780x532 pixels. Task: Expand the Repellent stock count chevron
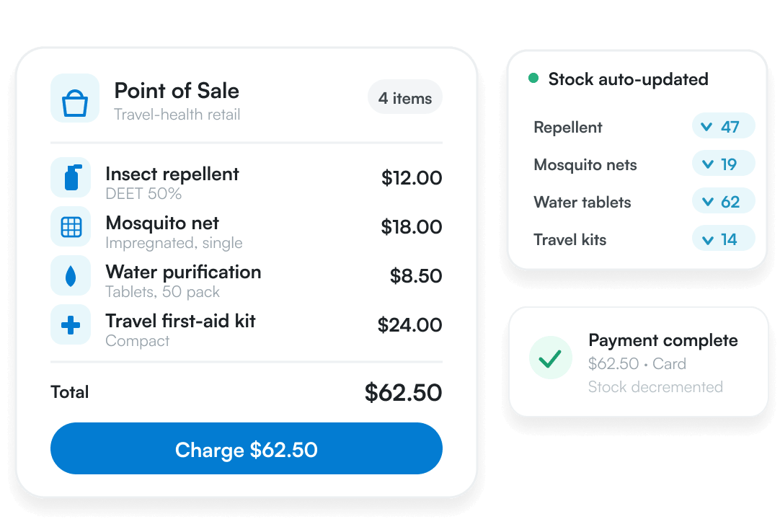(706, 127)
